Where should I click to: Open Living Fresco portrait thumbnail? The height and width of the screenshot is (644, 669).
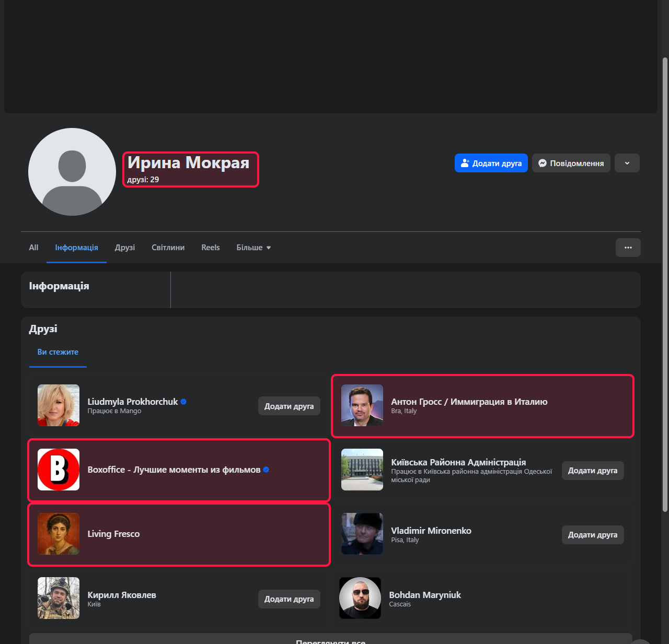(59, 534)
